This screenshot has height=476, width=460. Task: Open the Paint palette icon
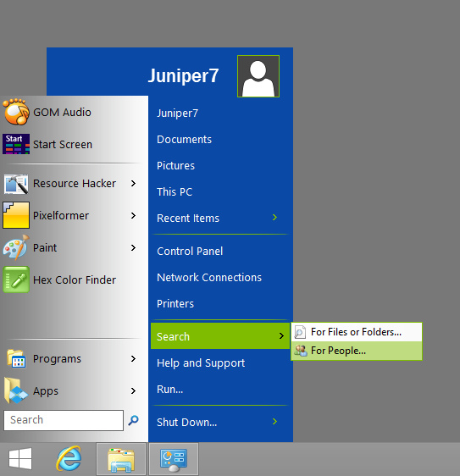[x=16, y=247]
